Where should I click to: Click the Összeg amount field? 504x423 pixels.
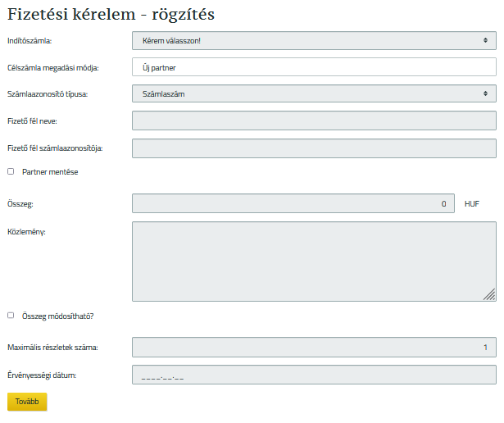(x=293, y=203)
